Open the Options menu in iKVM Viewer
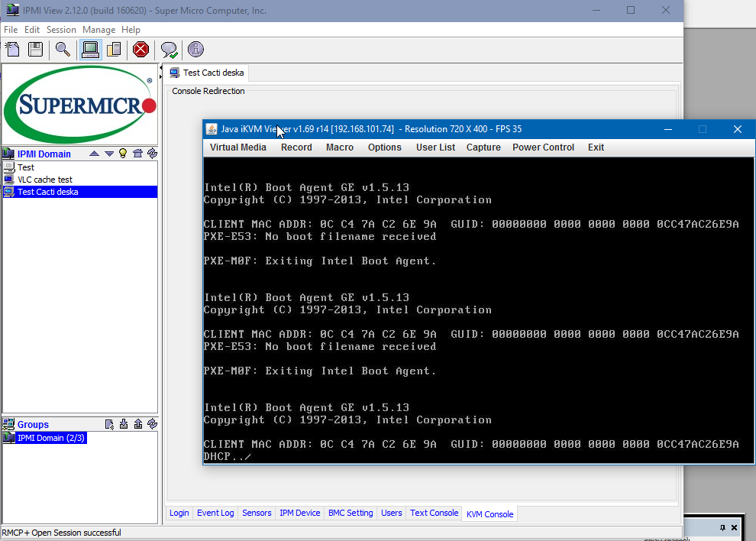Viewport: 756px width, 541px height. point(385,147)
